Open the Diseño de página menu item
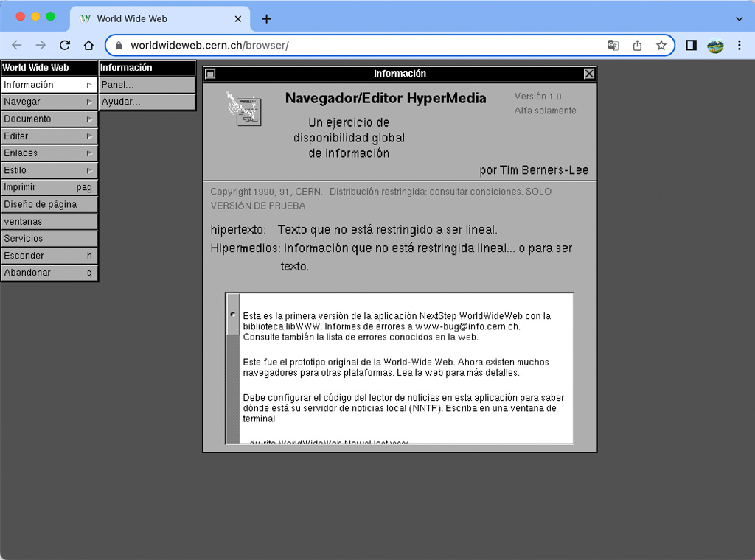This screenshot has height=560, width=755. 49,204
